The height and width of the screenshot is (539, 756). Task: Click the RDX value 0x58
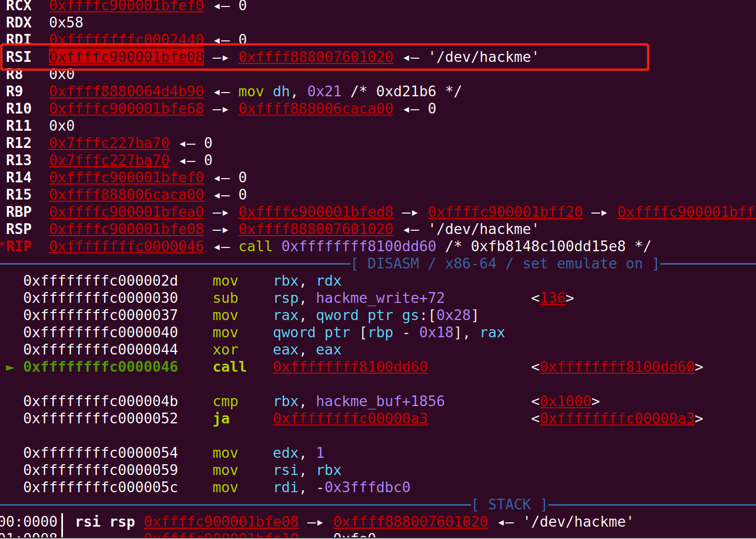click(x=66, y=23)
